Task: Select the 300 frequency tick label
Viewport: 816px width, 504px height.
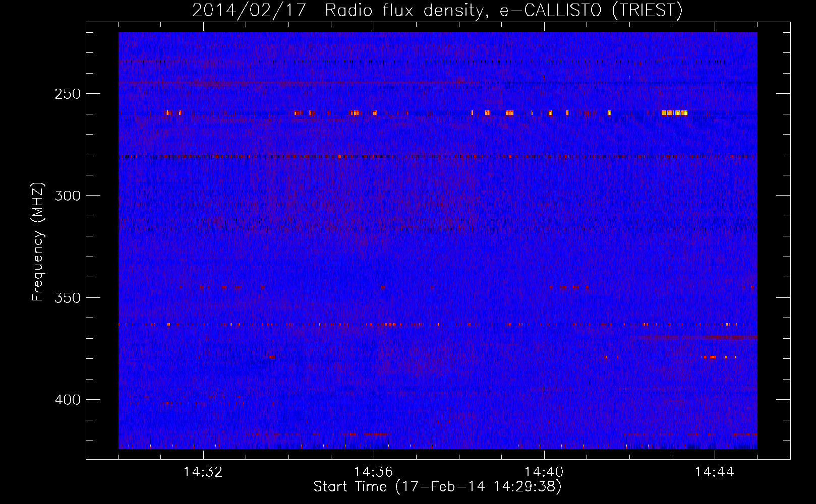Action: (x=68, y=196)
